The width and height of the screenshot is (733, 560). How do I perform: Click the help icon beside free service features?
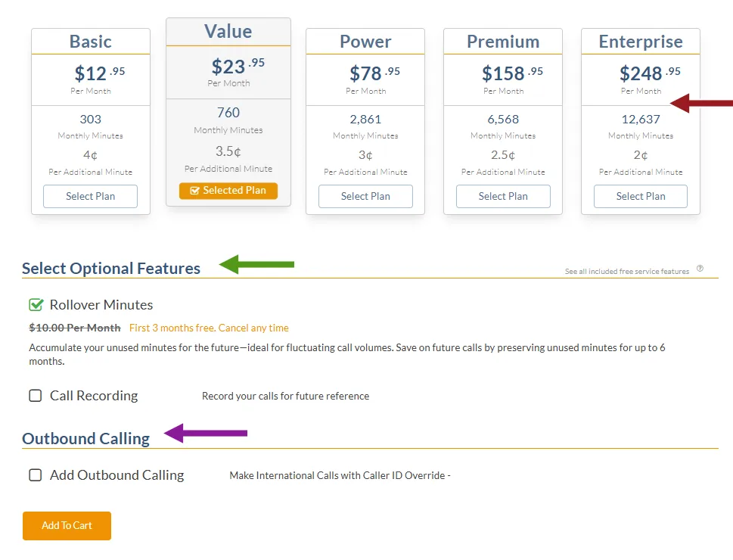[x=700, y=269]
